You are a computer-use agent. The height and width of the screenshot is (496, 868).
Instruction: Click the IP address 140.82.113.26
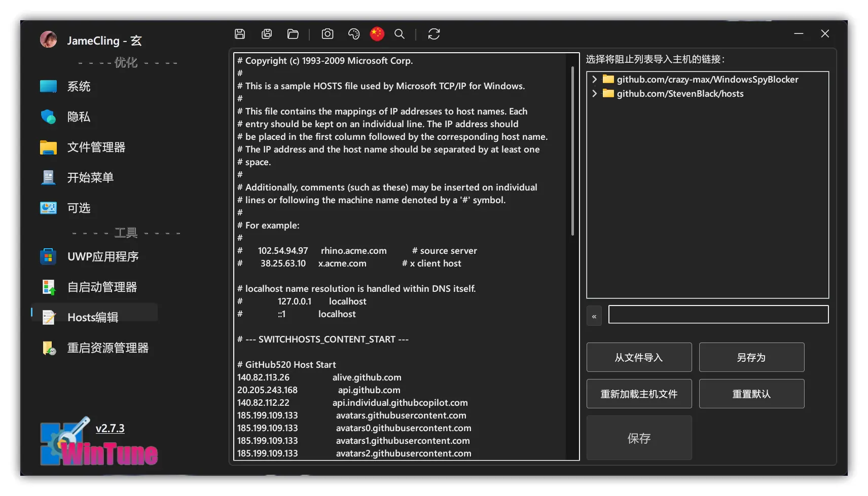point(263,377)
